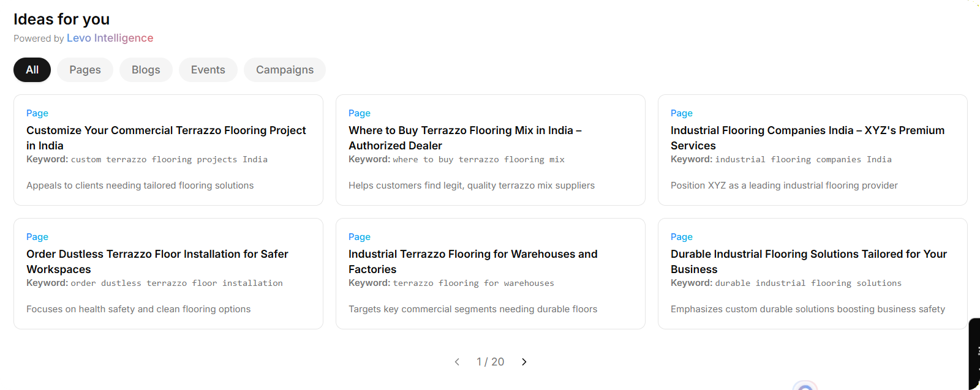Click keyword 'where to buy terrazzo flooring mix'

tap(478, 160)
